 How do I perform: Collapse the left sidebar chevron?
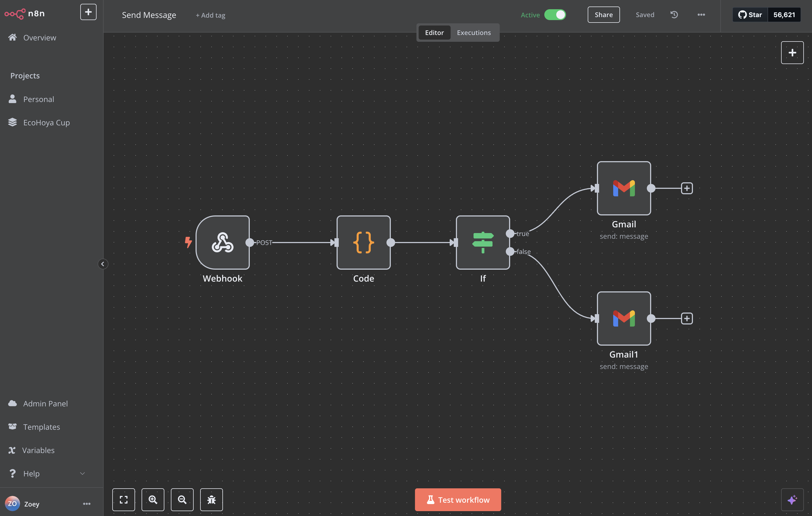coord(103,264)
